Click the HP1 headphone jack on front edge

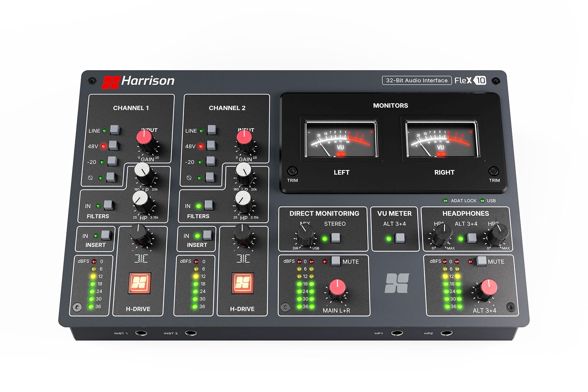(397, 333)
